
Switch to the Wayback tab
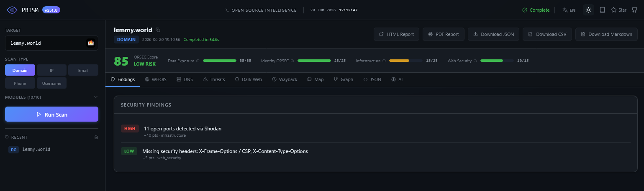[285, 79]
